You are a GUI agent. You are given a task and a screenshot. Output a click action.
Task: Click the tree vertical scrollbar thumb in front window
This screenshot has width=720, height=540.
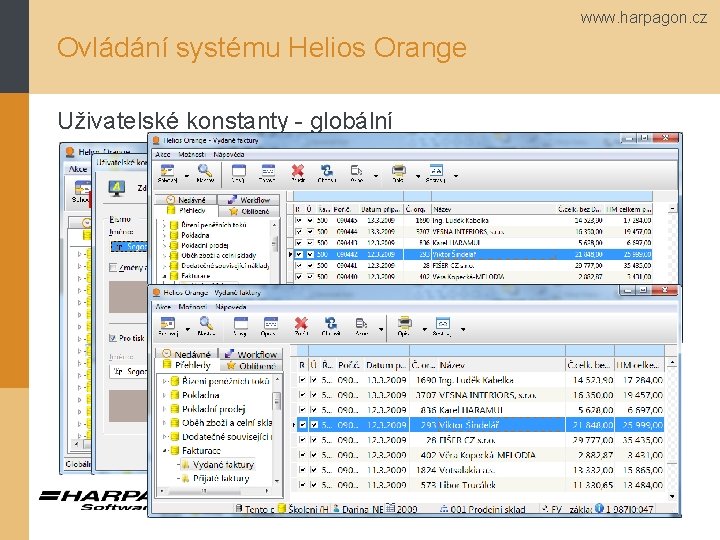pos(277,400)
